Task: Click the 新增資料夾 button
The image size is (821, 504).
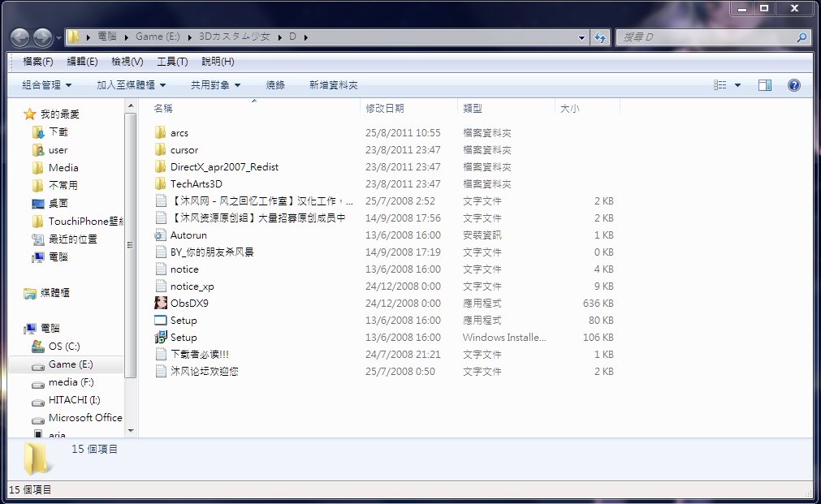Action: click(x=333, y=85)
